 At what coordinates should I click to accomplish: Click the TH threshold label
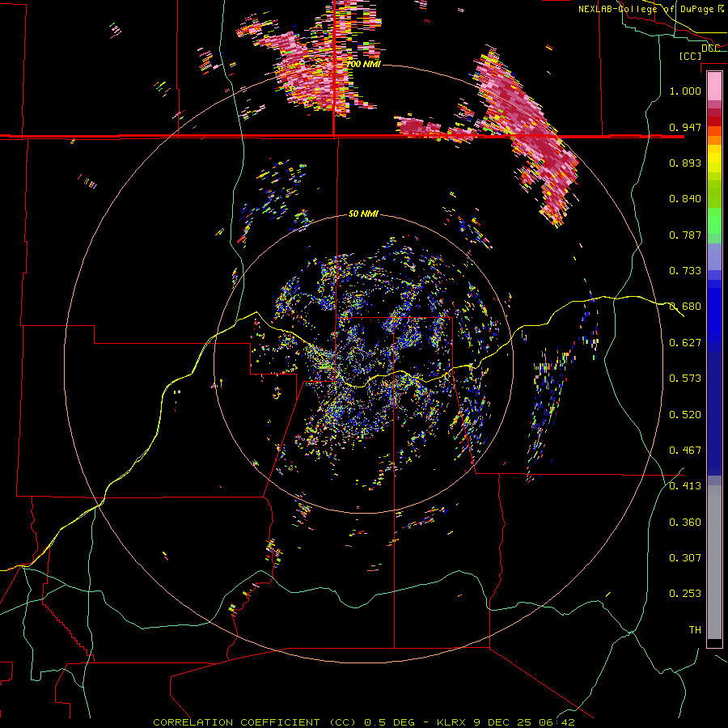coord(695,630)
